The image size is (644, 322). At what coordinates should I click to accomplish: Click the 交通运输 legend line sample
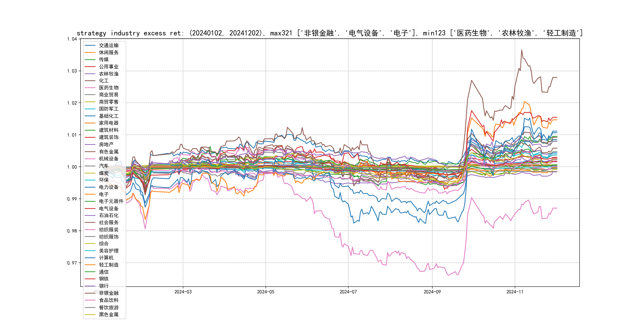pos(90,46)
